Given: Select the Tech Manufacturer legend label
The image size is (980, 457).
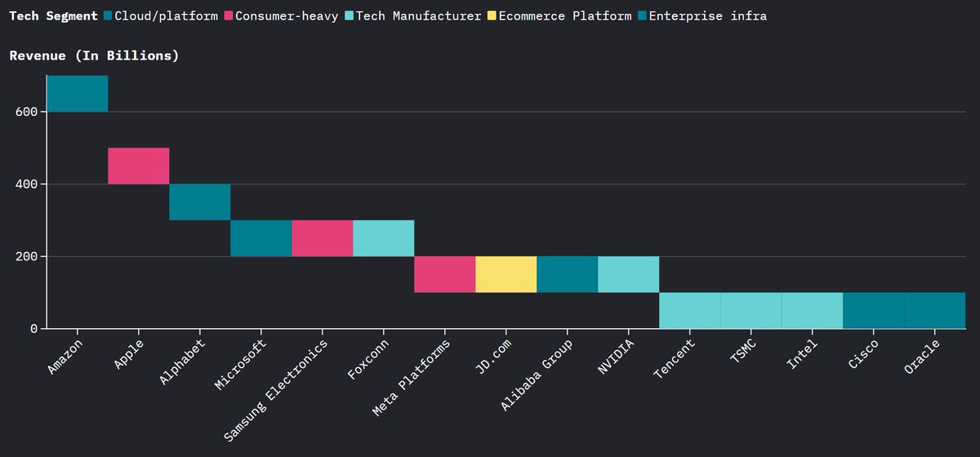Looking at the screenshot, I should (x=418, y=16).
